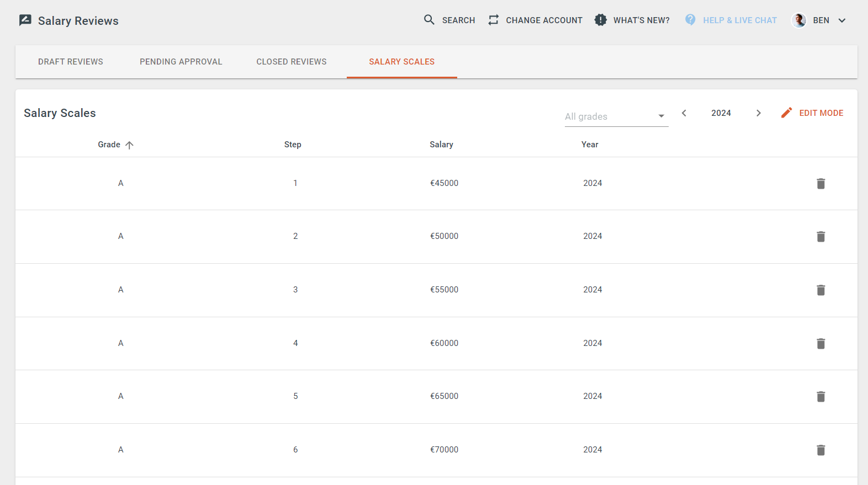Viewport: 868px width, 485px height.
Task: Click the €60000 salary cell
Action: pos(444,343)
